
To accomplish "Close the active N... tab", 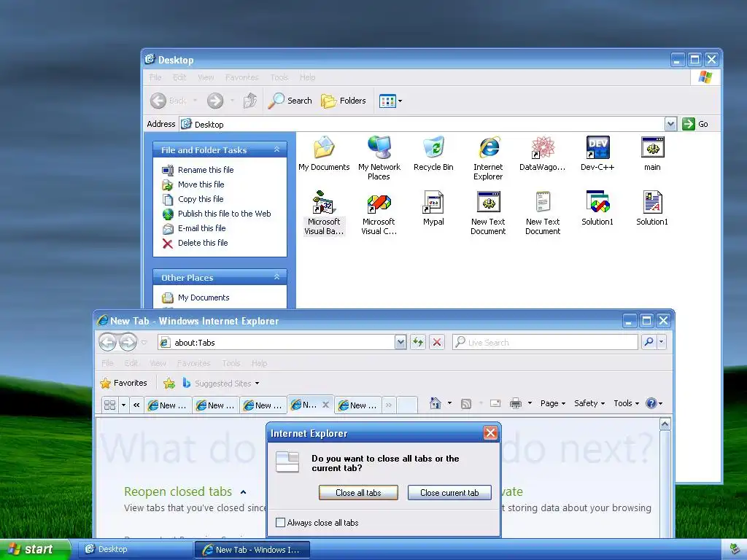I will tap(326, 404).
